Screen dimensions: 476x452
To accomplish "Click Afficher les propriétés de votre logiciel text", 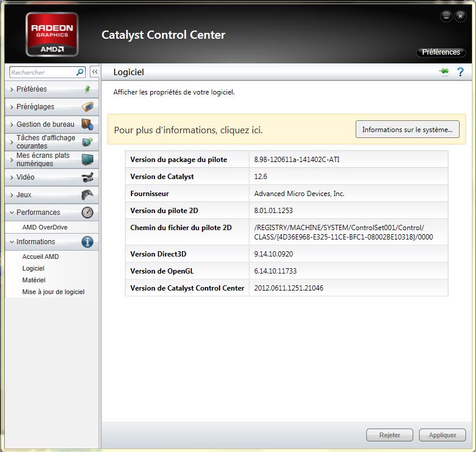I will [174, 92].
